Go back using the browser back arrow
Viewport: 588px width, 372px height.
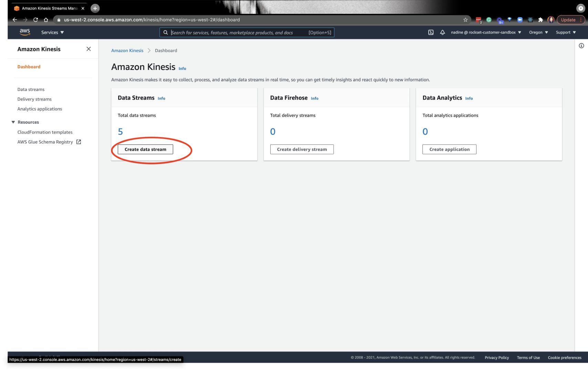pyautogui.click(x=15, y=20)
